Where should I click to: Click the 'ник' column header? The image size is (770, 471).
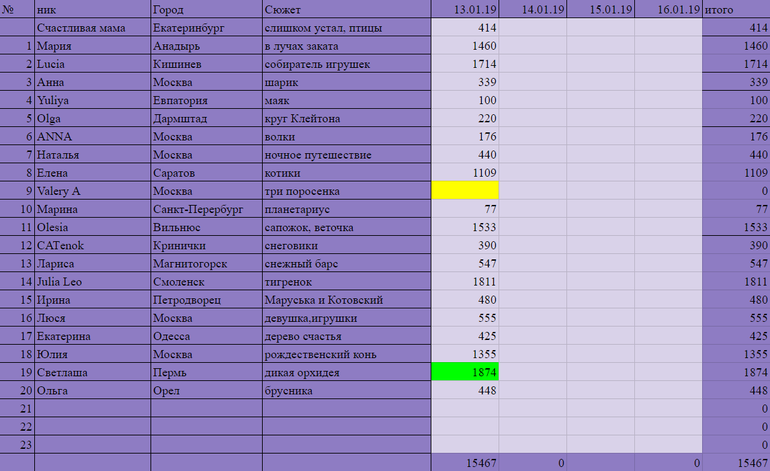[x=92, y=9]
